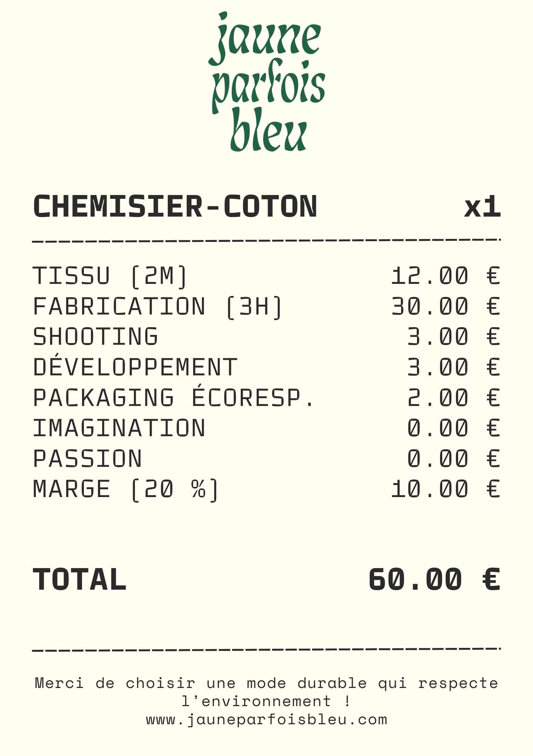
Task: Click the 2.00 € packaging price
Action: [x=453, y=398]
